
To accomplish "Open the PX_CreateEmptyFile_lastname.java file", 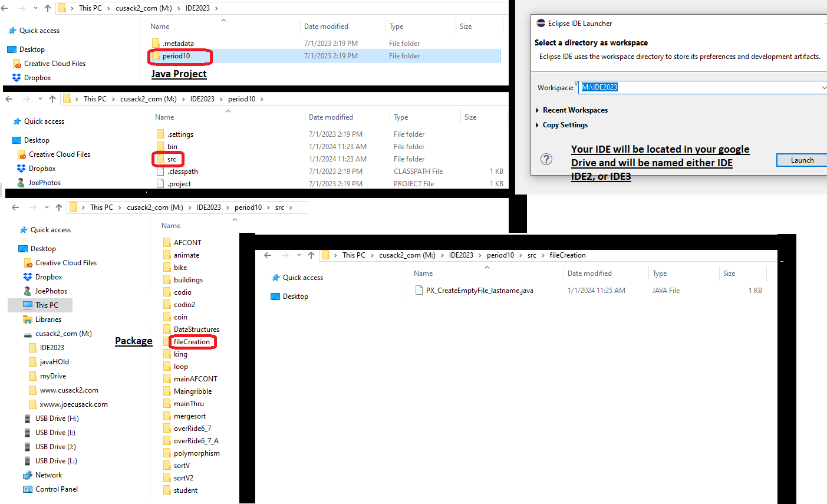I will click(479, 291).
